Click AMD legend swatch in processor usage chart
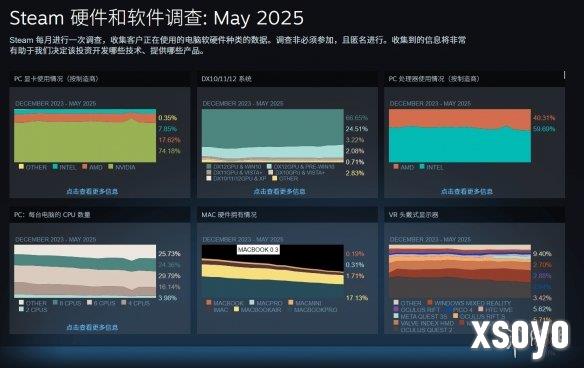 coord(396,166)
